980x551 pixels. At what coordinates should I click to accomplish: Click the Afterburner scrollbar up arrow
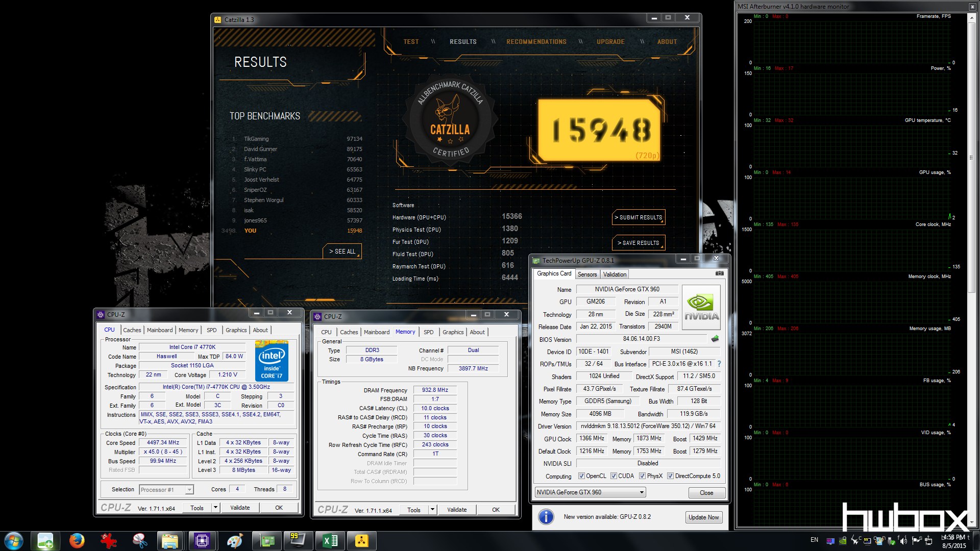click(971, 17)
